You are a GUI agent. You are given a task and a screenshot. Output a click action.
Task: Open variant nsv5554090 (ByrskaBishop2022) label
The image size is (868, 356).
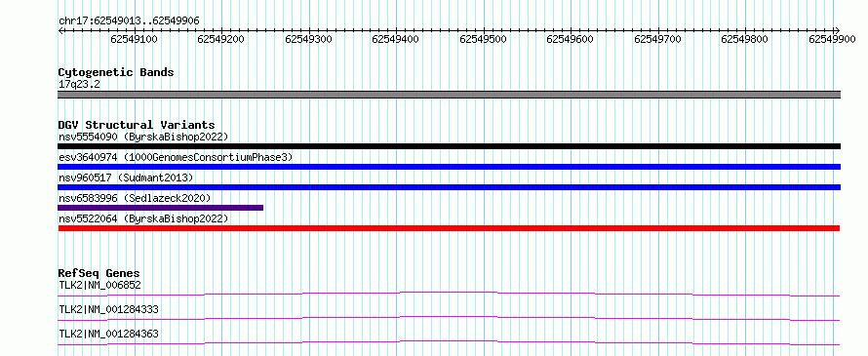143,137
